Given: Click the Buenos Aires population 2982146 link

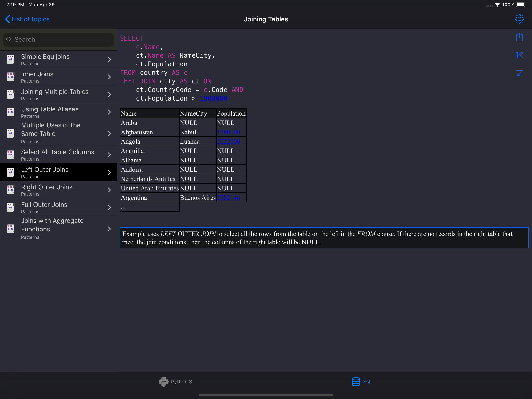Looking at the screenshot, I should click(x=228, y=198).
